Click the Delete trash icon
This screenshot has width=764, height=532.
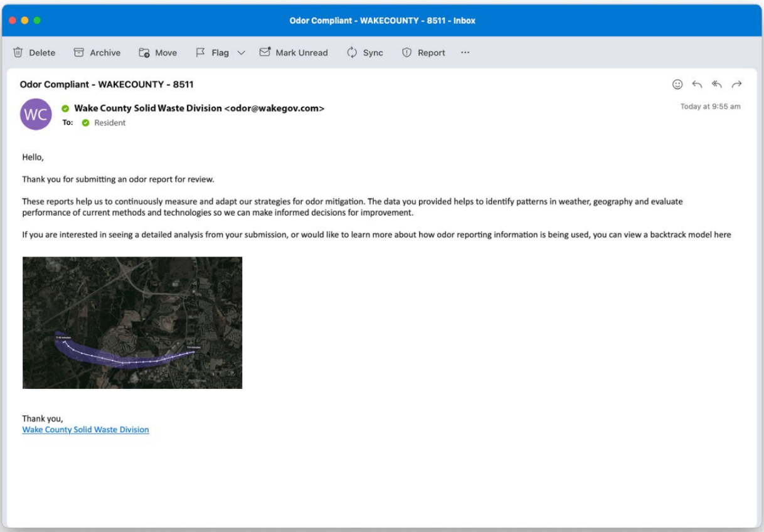pyautogui.click(x=18, y=53)
